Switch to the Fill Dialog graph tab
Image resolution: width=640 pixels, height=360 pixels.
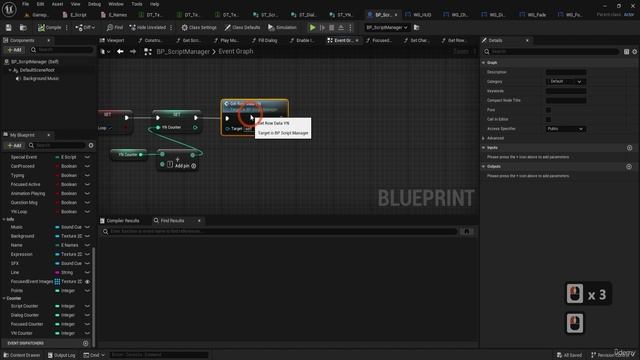click(264, 40)
